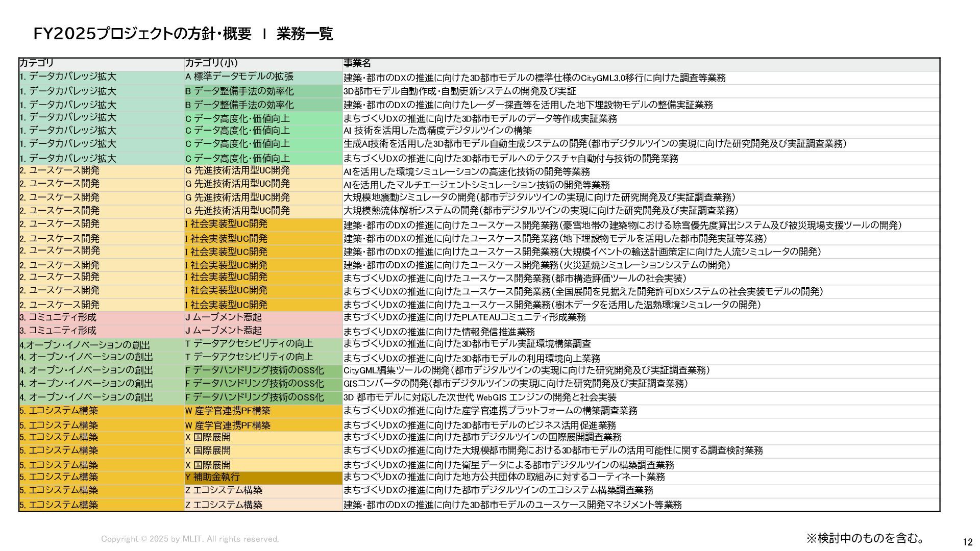Click the 3D都市モデル自動作成・自動更新システム row
The height and width of the screenshot is (551, 980).
(459, 91)
